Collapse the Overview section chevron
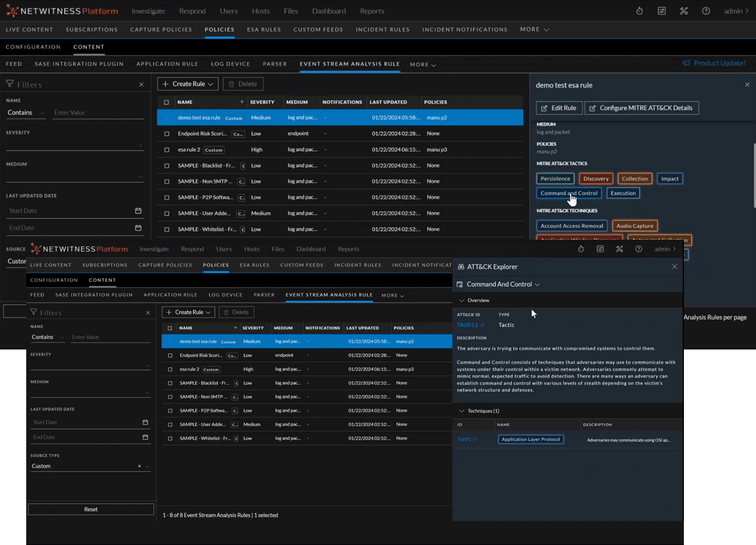The image size is (756, 545). tap(462, 300)
